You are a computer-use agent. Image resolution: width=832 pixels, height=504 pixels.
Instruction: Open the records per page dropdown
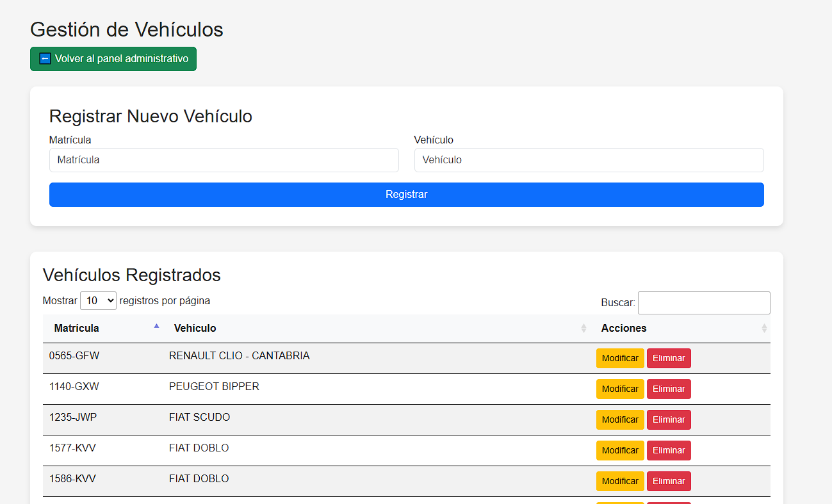(x=98, y=301)
